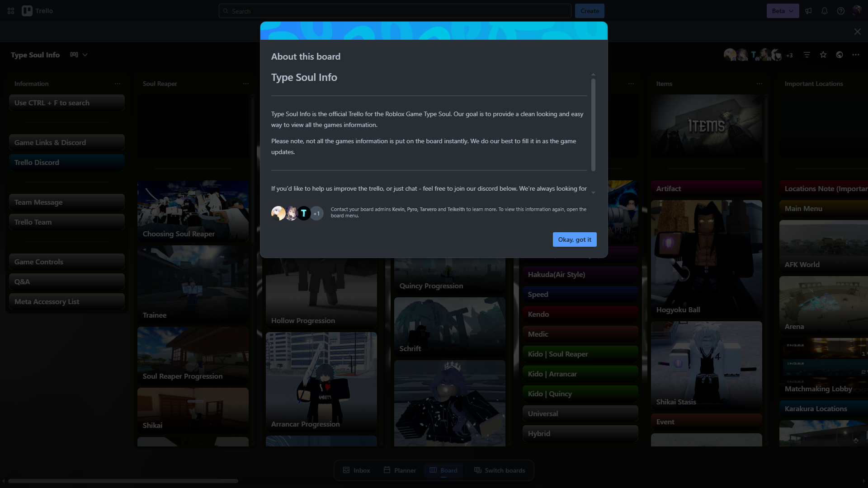868x488 pixels.
Task: Switch to the Inbox tab
Action: pos(356,470)
